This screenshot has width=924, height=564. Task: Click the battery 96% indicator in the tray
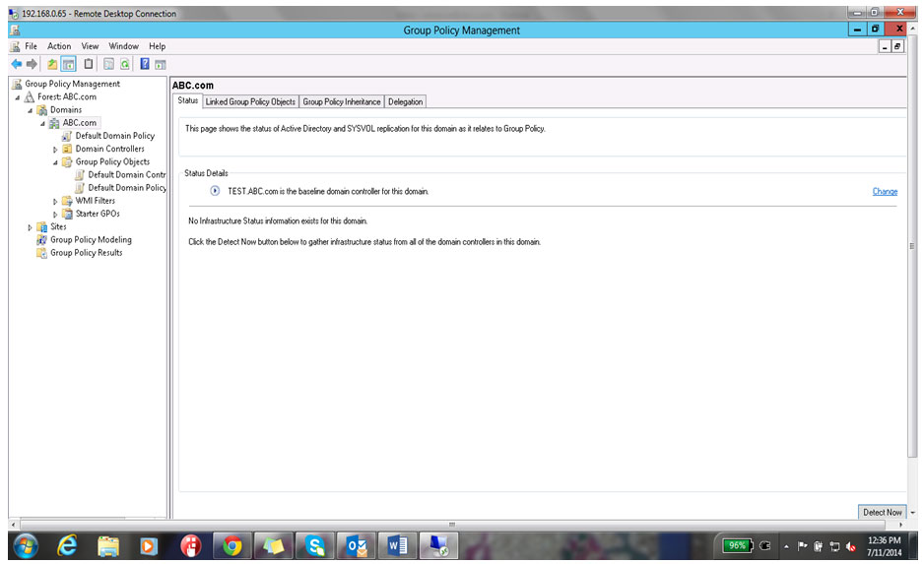(x=738, y=545)
